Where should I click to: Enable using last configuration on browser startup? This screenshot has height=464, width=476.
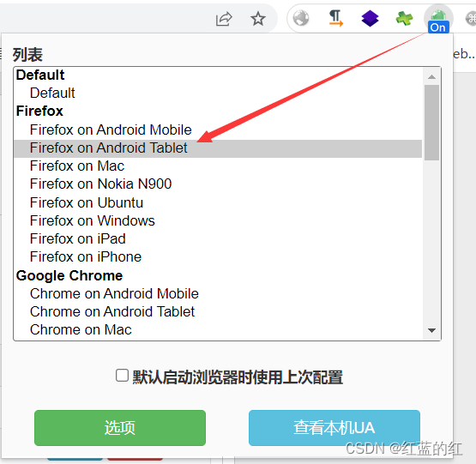[122, 376]
